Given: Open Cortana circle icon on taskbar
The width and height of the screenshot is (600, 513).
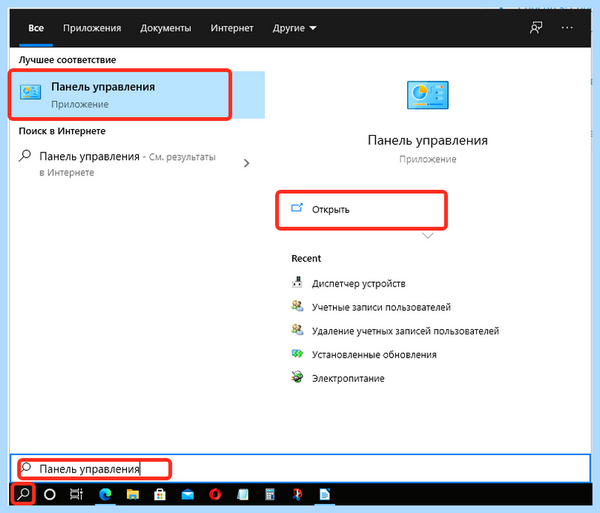Looking at the screenshot, I should pos(50,494).
